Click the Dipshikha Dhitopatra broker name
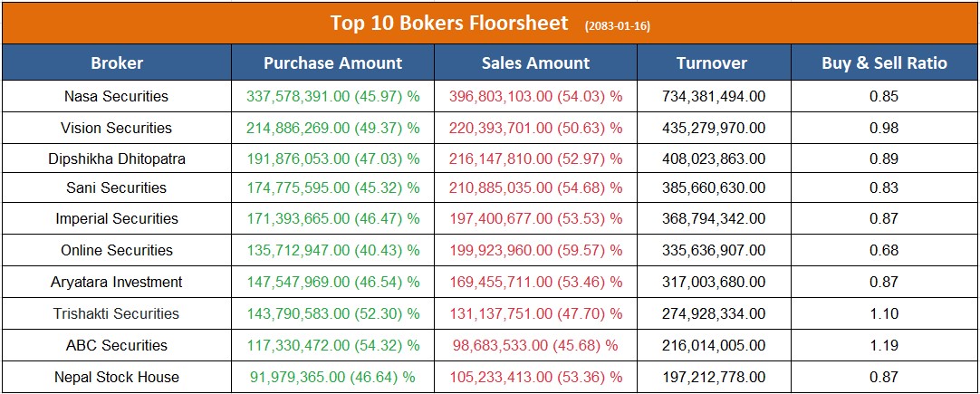The height and width of the screenshot is (394, 980). point(117,159)
